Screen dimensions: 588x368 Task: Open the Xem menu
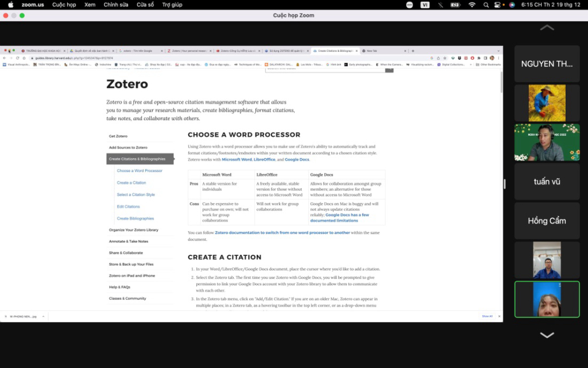tap(90, 5)
